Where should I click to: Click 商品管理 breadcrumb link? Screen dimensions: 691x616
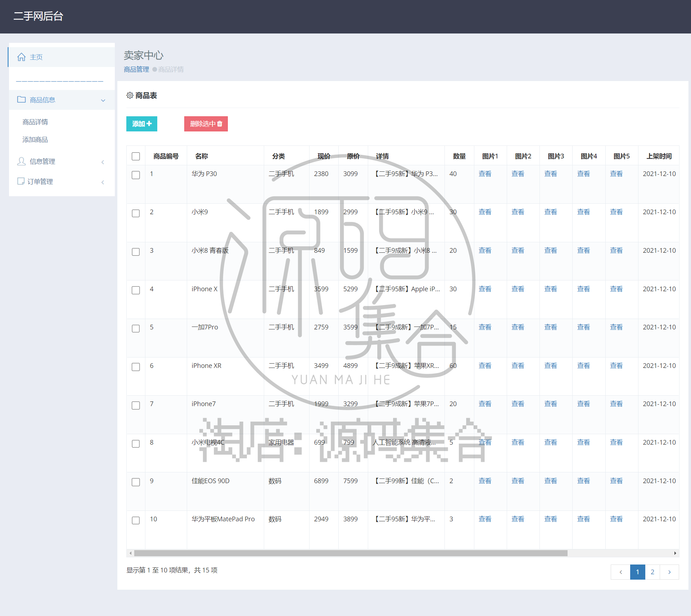[x=136, y=69]
